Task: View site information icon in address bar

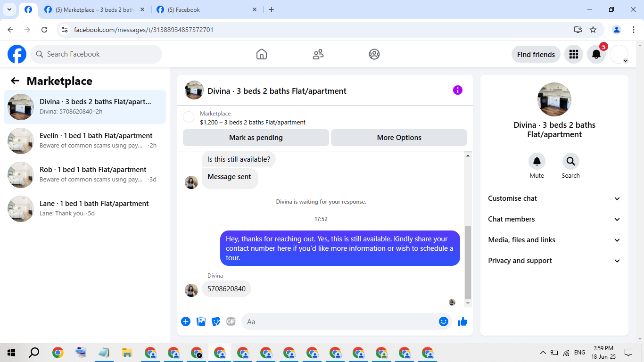Action: coord(65,30)
